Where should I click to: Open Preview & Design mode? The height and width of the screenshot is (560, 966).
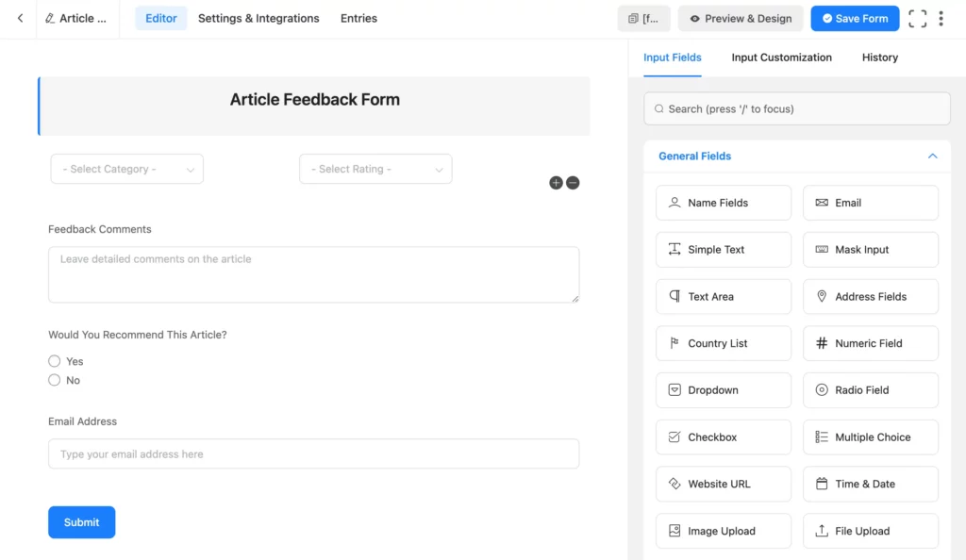click(740, 18)
